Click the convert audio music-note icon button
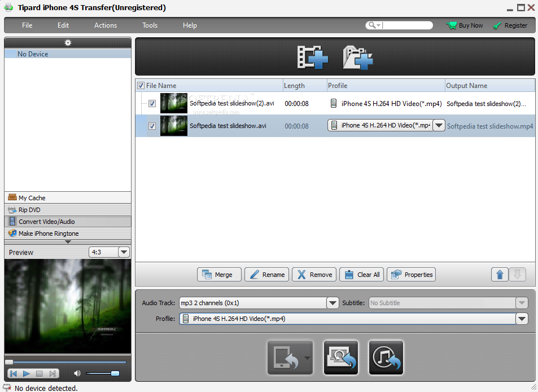538x392 pixels. (x=386, y=358)
